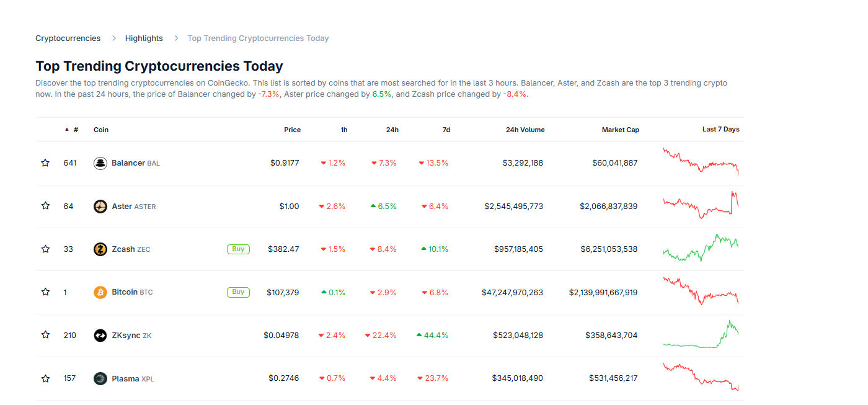Open the Highlights breadcrumb page
The image size is (868, 405).
point(144,38)
